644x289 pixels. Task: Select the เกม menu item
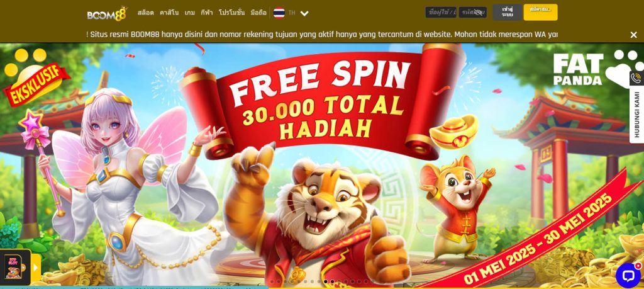pyautogui.click(x=190, y=13)
